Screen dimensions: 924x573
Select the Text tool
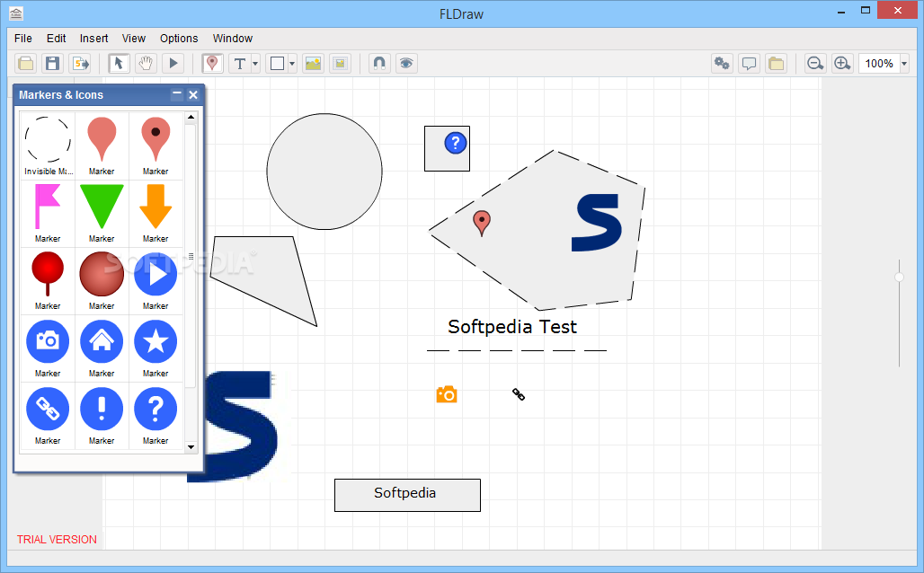coord(239,63)
